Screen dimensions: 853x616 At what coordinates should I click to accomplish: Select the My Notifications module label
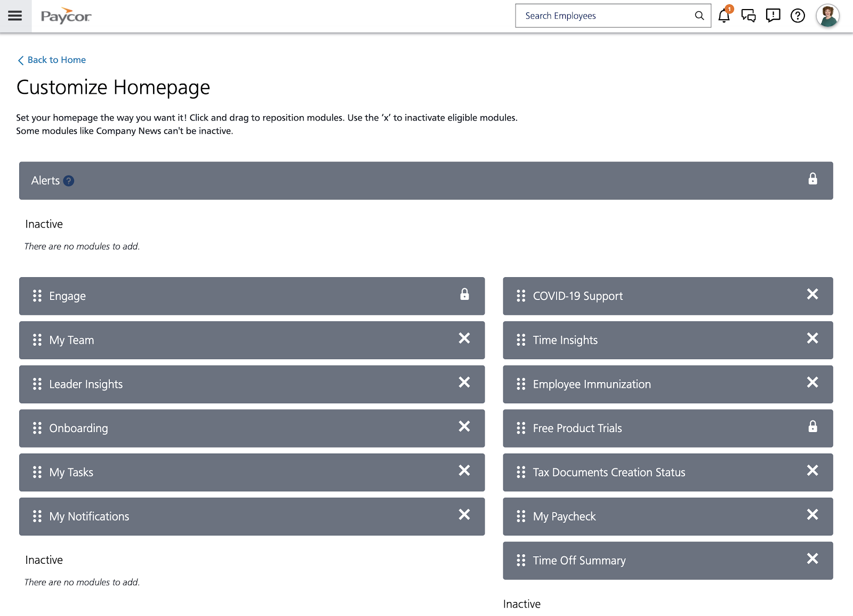pos(89,516)
